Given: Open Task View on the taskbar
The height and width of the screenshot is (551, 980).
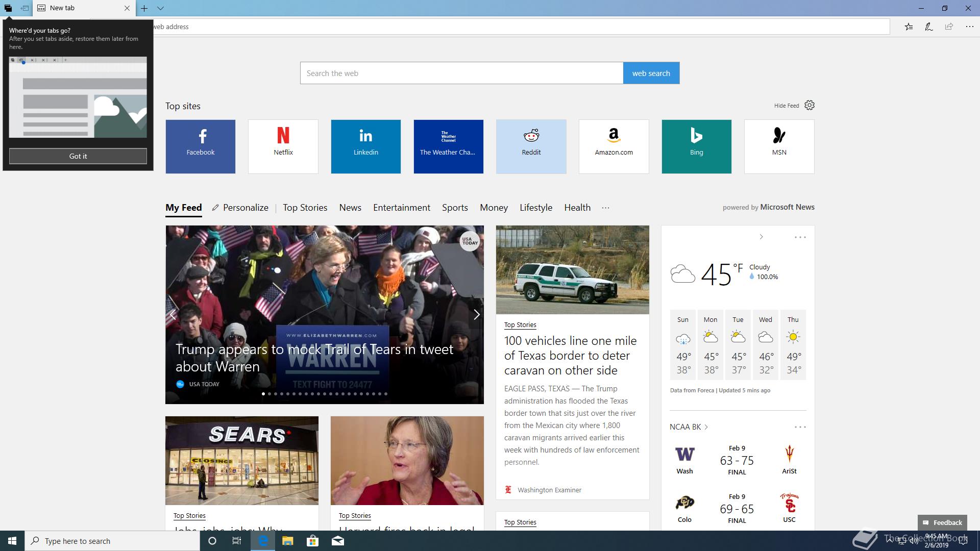Looking at the screenshot, I should pos(237,541).
